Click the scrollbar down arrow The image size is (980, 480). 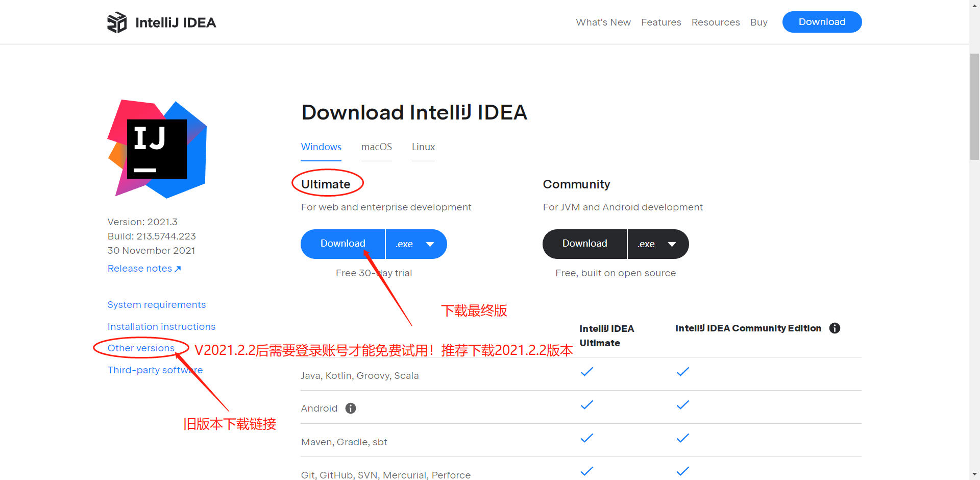click(974, 474)
